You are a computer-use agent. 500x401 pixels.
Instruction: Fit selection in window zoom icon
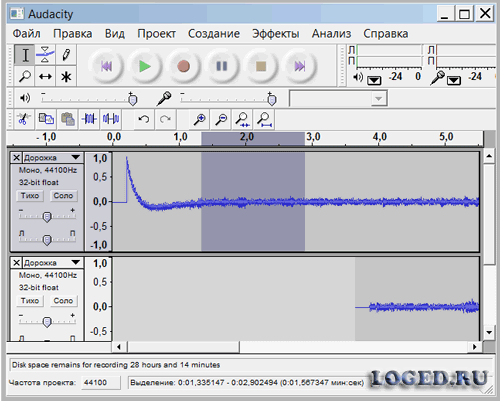pos(242,119)
